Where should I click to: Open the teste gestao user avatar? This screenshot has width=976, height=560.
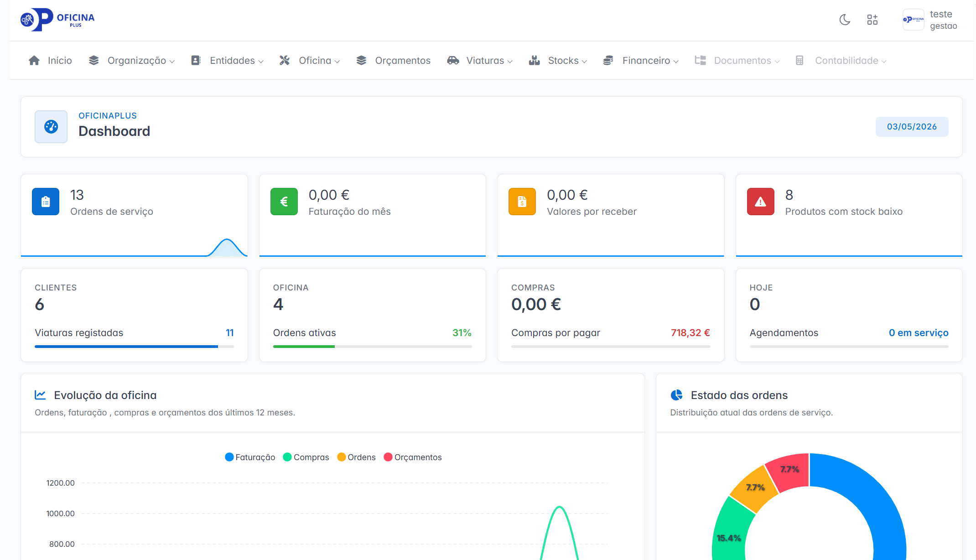pyautogui.click(x=913, y=20)
